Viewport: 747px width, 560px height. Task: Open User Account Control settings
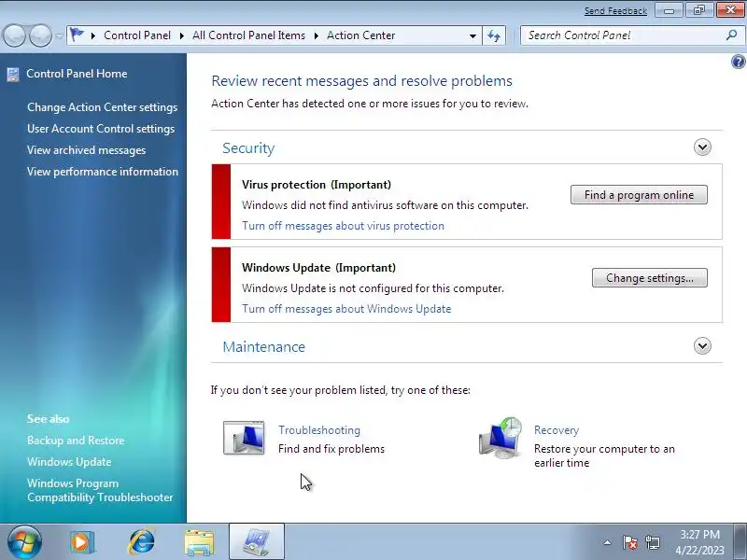pyautogui.click(x=101, y=129)
